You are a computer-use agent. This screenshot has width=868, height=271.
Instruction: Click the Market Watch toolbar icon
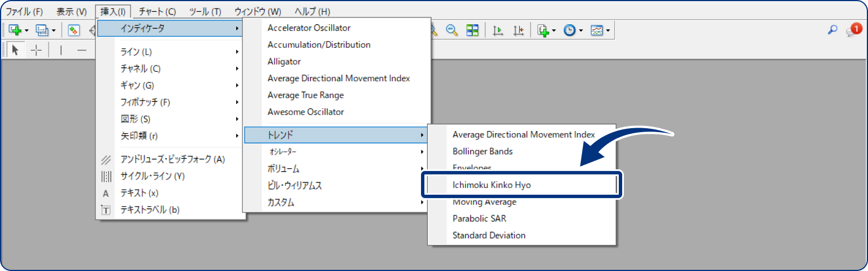73,30
